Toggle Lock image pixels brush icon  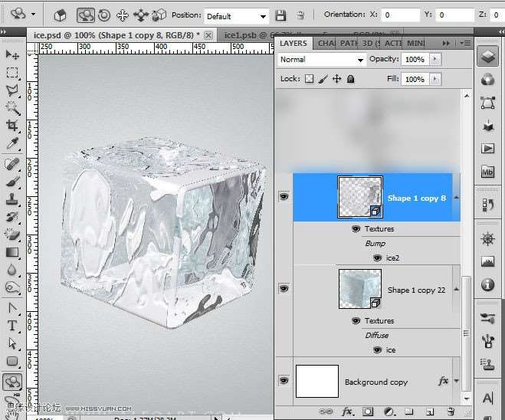coord(323,79)
